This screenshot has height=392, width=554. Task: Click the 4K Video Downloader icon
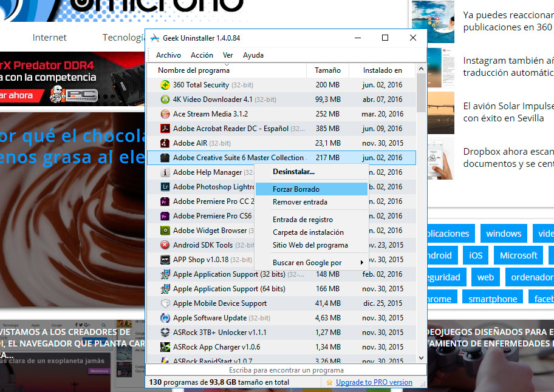coord(164,99)
